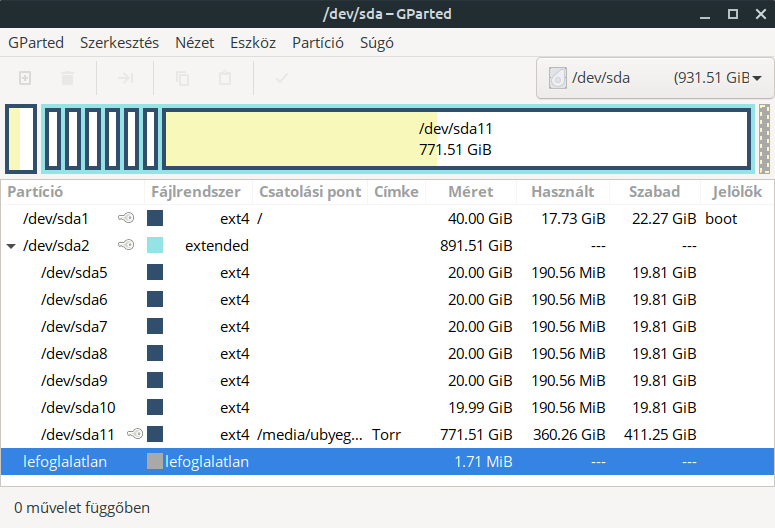Select the /dev/sda6 partition row
The height and width of the screenshot is (528, 775).
(388, 299)
